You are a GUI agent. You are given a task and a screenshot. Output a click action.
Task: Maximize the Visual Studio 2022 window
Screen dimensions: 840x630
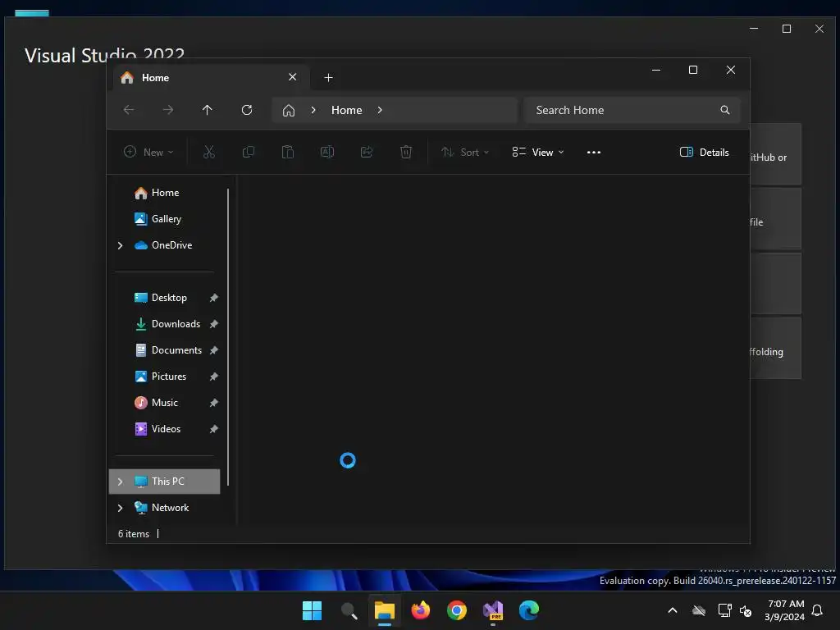coord(787,29)
